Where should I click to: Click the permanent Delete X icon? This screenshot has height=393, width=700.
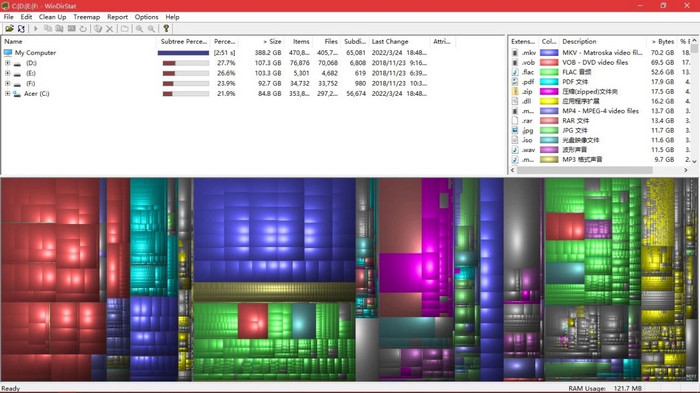[x=109, y=29]
